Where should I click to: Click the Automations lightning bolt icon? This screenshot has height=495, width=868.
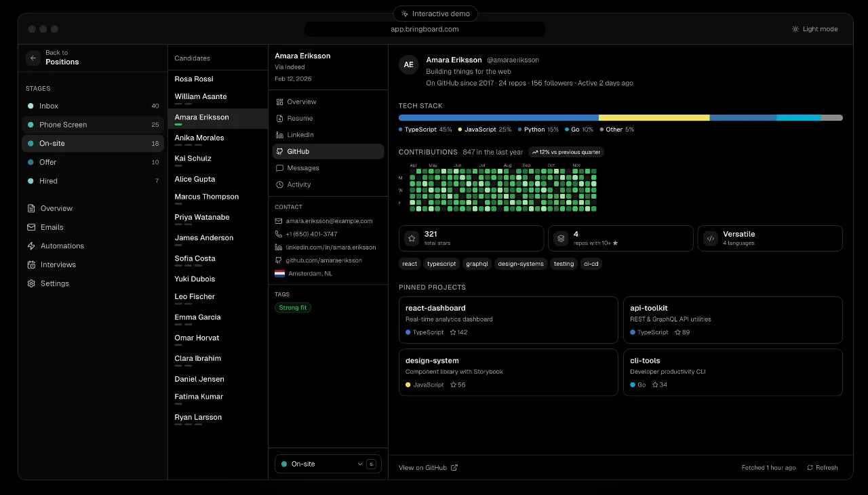click(x=31, y=246)
